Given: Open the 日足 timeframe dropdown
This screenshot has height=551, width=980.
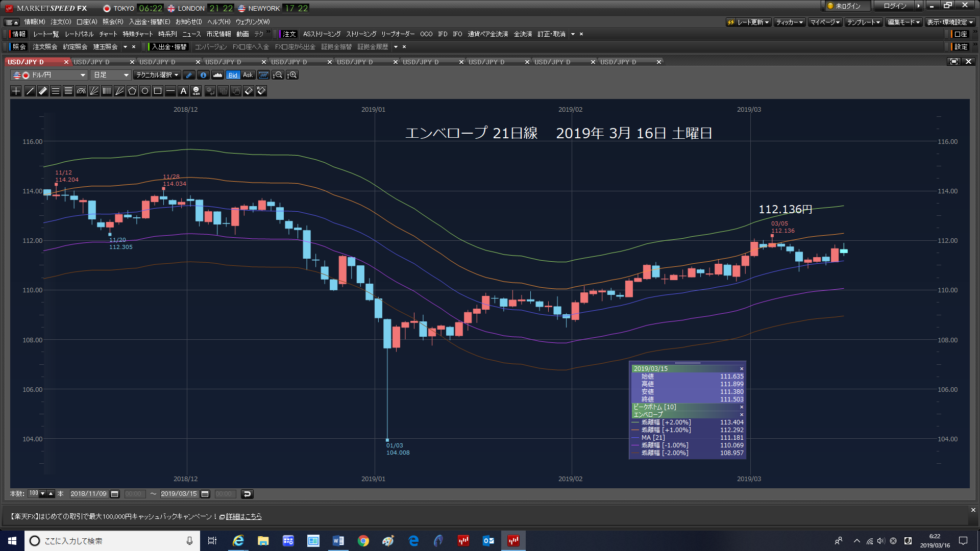Looking at the screenshot, I should (111, 75).
